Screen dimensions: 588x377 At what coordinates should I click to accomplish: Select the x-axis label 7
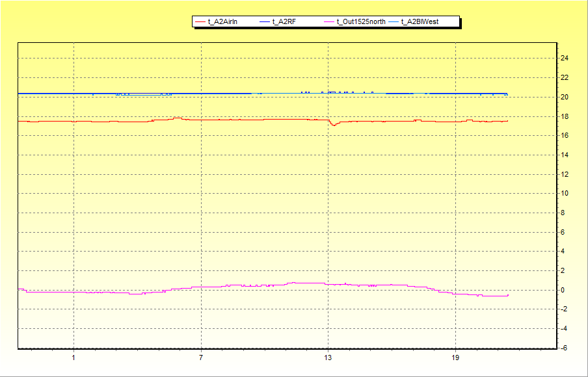[x=201, y=358]
